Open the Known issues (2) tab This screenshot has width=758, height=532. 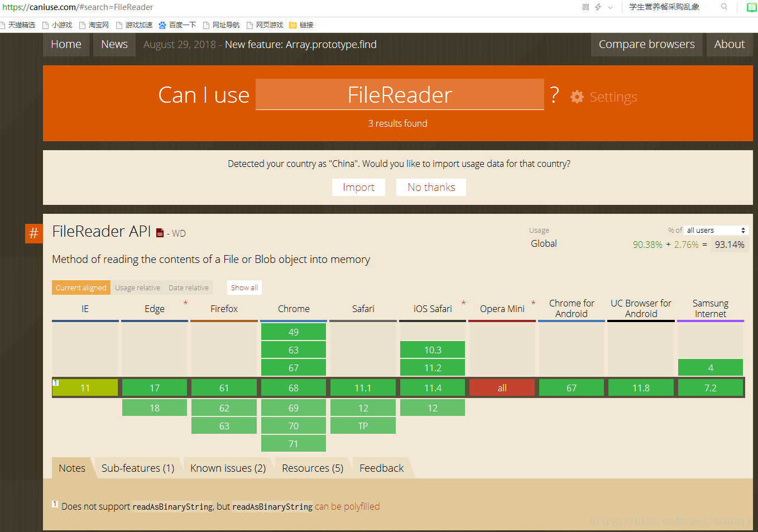pos(228,468)
